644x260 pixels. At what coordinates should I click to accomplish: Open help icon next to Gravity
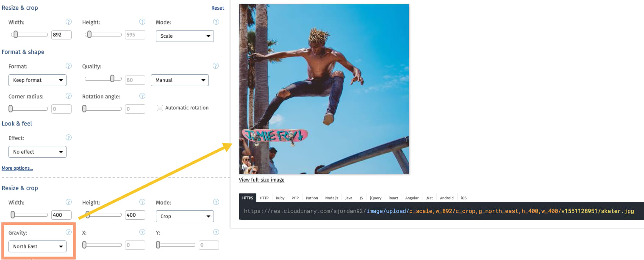coord(69,232)
